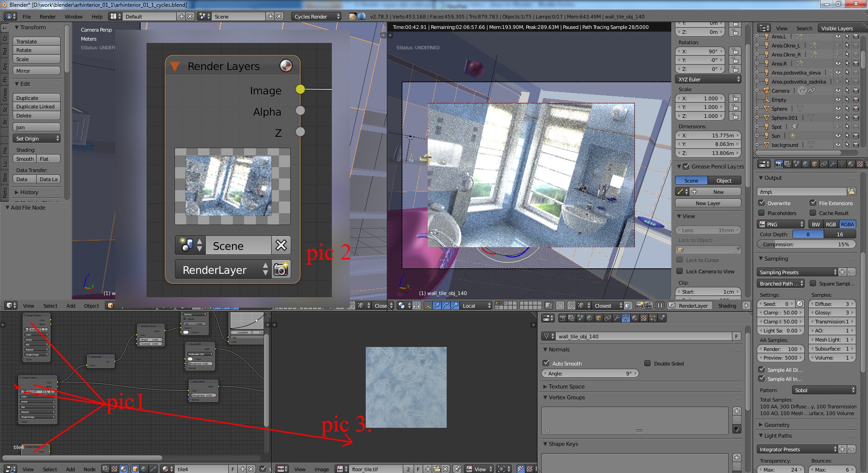This screenshot has height=473, width=868.
Task: Toggle visibility eye for Sphere in outliner
Action: point(838,108)
